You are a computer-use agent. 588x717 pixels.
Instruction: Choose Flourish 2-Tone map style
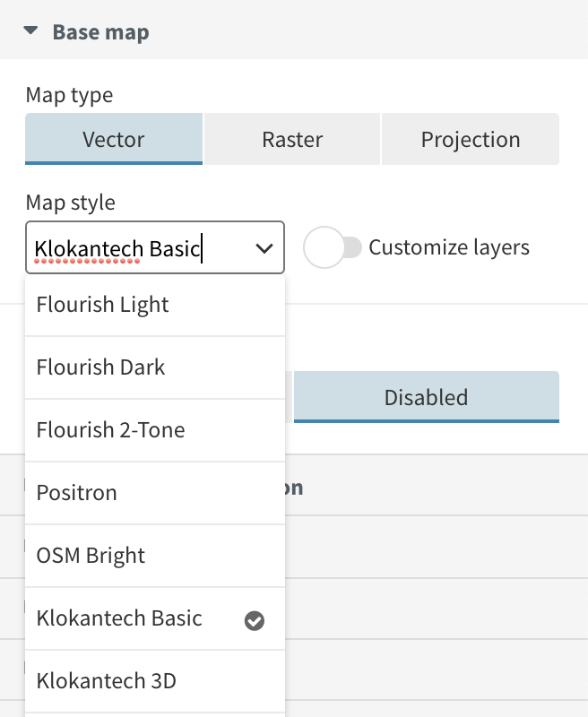pos(155,430)
